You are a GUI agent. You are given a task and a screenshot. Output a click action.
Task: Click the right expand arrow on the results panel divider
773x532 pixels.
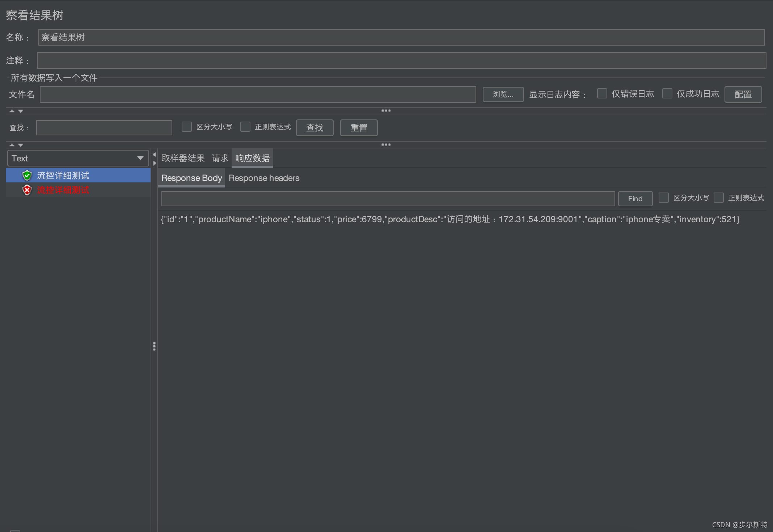pyautogui.click(x=155, y=163)
